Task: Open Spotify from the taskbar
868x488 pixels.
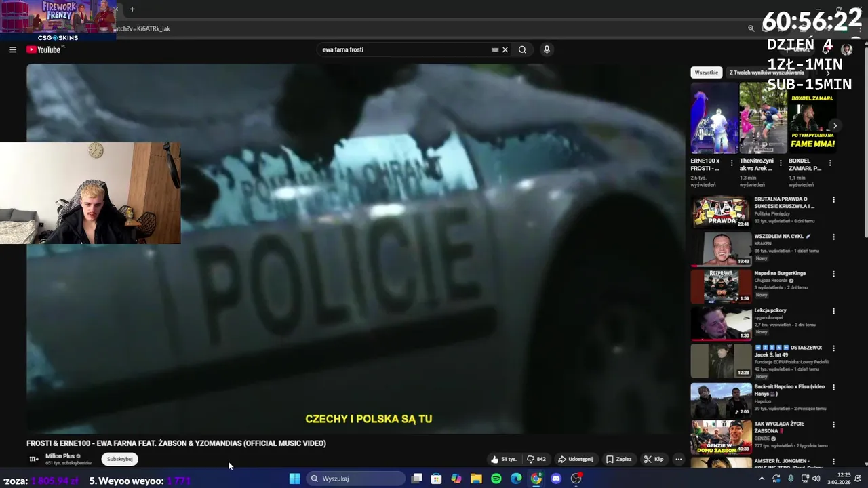Action: click(x=496, y=479)
